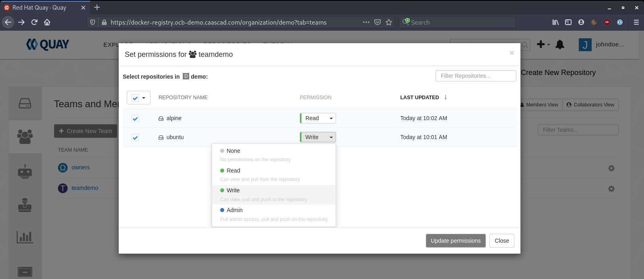
Task: Open the plus create-new dropdown
Action: [x=543, y=44]
